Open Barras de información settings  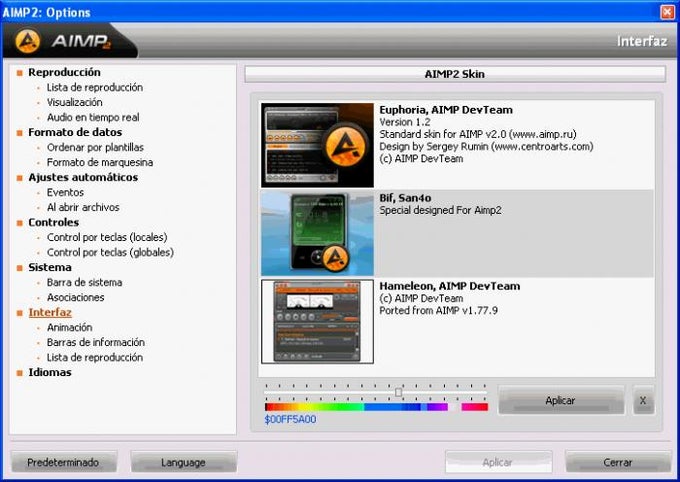(95, 342)
